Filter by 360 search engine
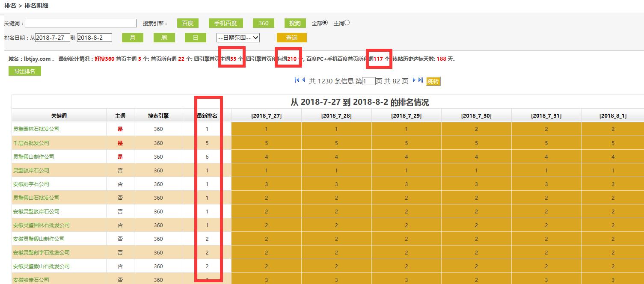Viewport: 644px width, 284px height. click(264, 23)
